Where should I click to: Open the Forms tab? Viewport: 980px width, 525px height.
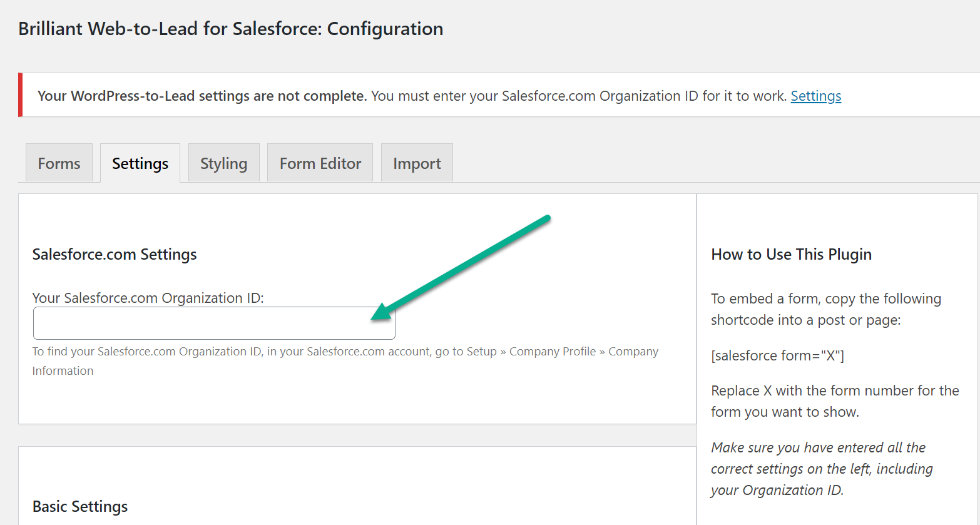point(59,163)
